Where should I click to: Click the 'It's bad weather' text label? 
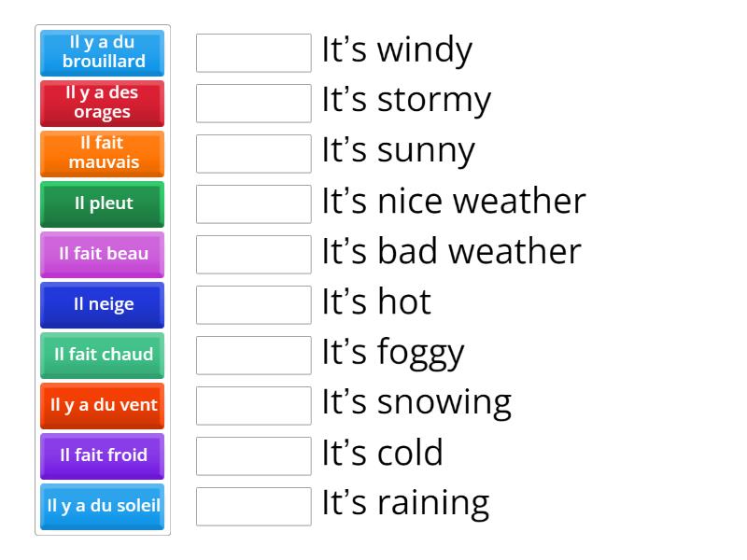click(x=450, y=251)
